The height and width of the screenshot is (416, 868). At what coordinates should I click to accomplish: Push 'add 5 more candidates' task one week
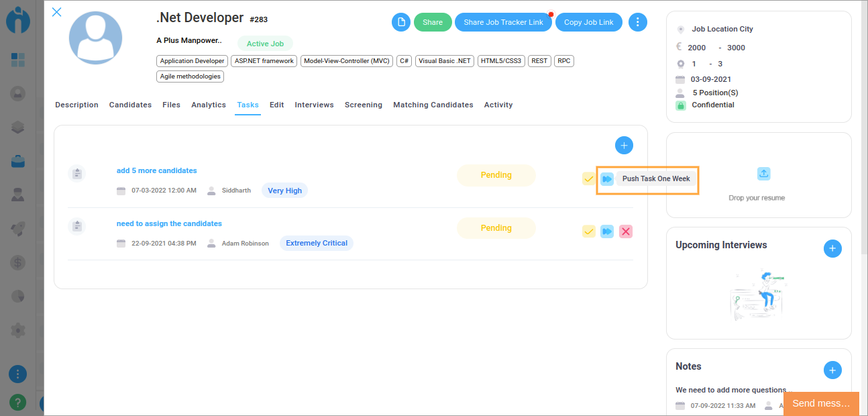tap(606, 178)
